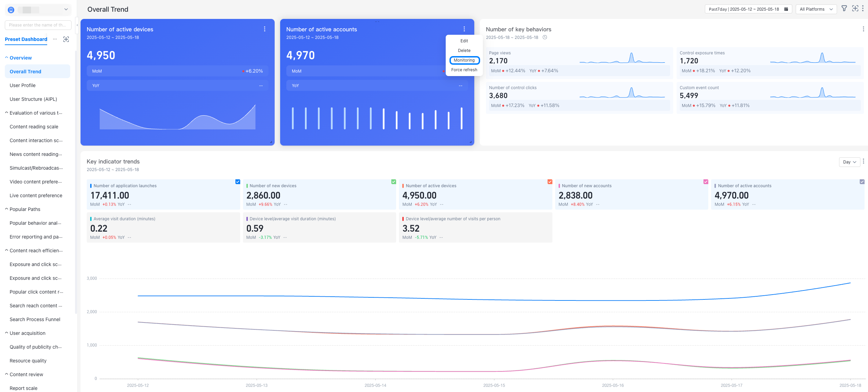Choose Force refresh in the popup menu
The height and width of the screenshot is (392, 868).
click(x=464, y=70)
